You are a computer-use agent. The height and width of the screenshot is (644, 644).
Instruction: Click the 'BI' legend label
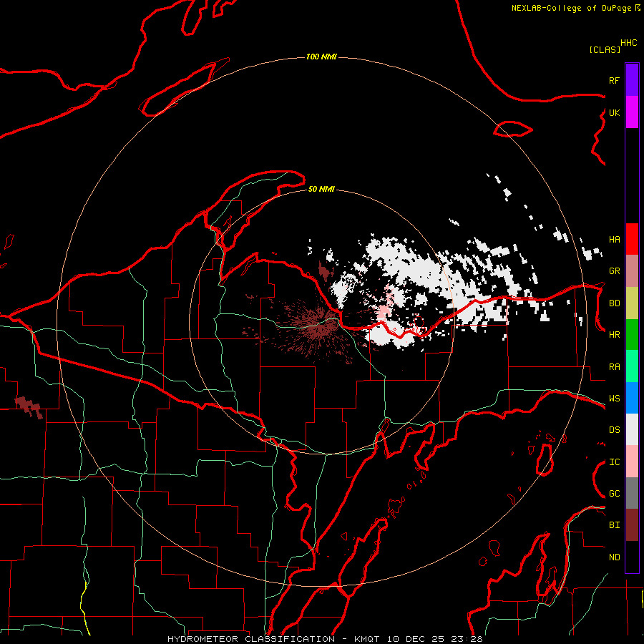[x=614, y=525]
